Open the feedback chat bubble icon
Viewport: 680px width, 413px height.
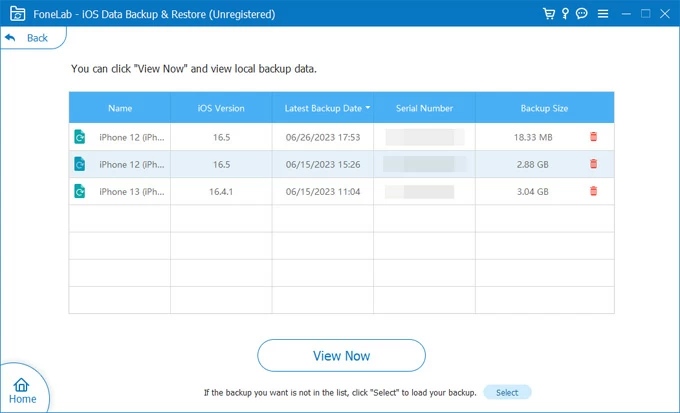(x=581, y=14)
